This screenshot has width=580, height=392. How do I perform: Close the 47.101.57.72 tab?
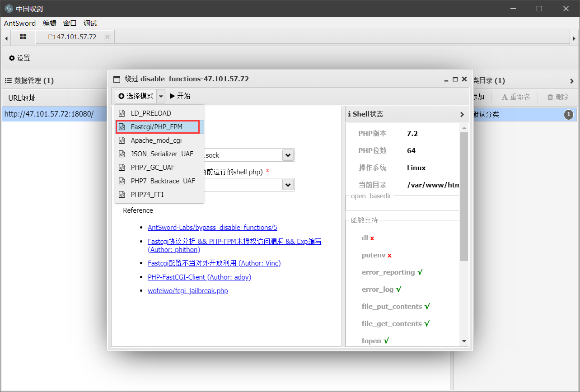click(107, 37)
